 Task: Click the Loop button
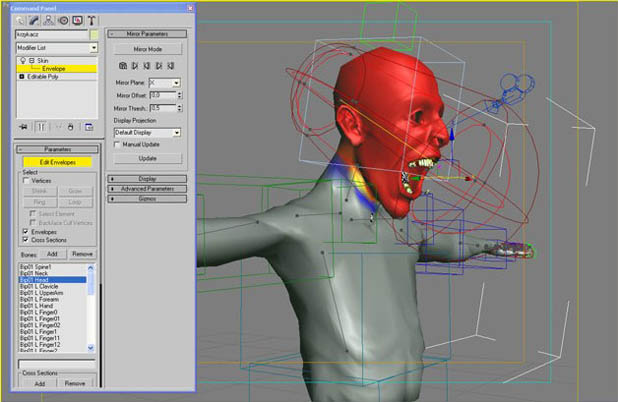click(x=75, y=202)
